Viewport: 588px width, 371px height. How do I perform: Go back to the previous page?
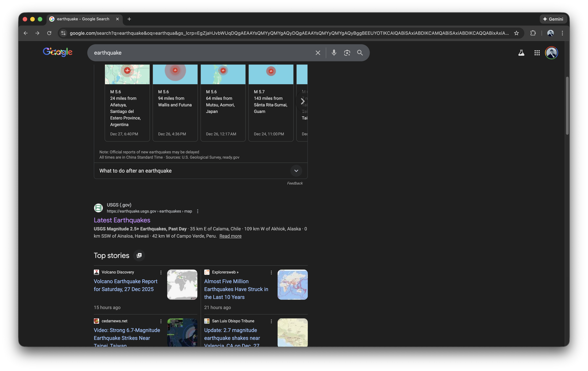(26, 33)
